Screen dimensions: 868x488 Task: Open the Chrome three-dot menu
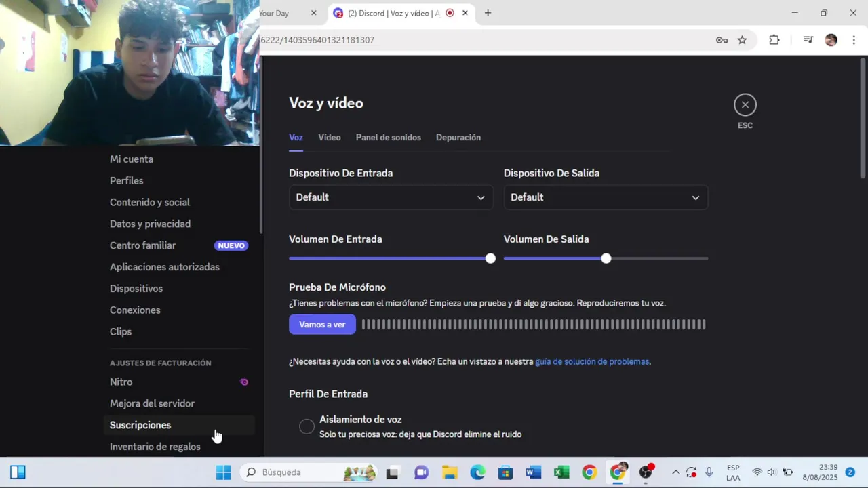pyautogui.click(x=854, y=40)
